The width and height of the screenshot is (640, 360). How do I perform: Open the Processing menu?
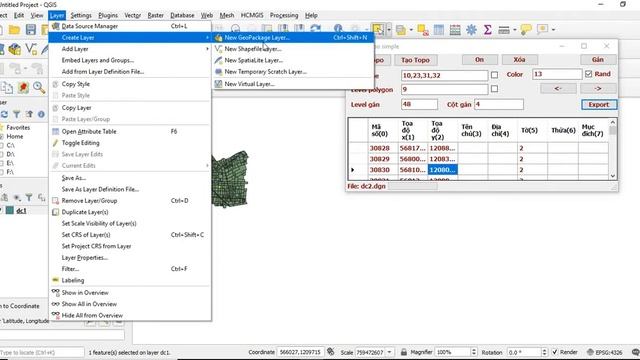point(284,15)
